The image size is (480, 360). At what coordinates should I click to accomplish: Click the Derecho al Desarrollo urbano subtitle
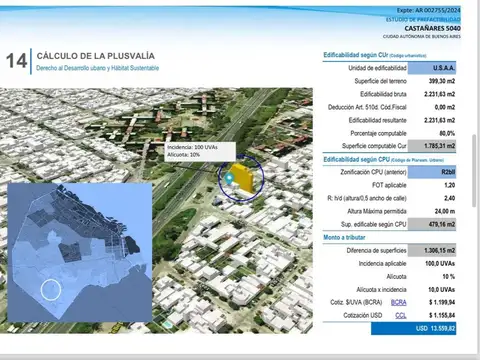(x=97, y=68)
